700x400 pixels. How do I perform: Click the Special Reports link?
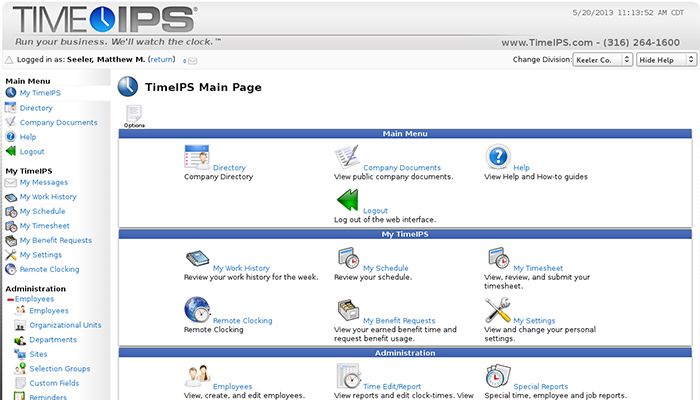540,386
